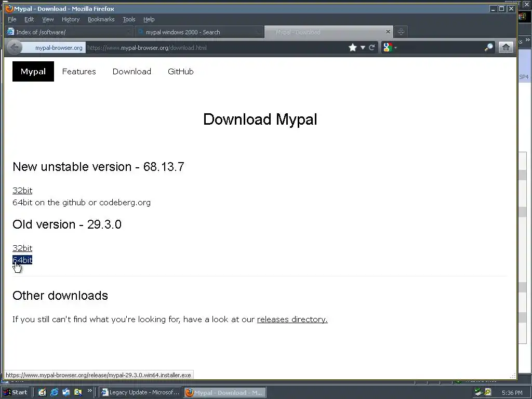Click the mypal-browser.org site identity box
This screenshot has height=399, width=532.
click(x=54, y=47)
